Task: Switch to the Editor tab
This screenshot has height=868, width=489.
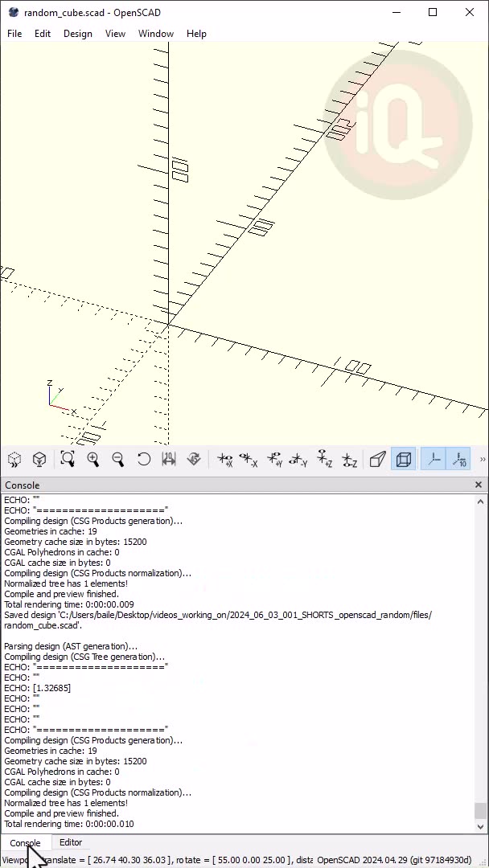Action: pos(71,842)
